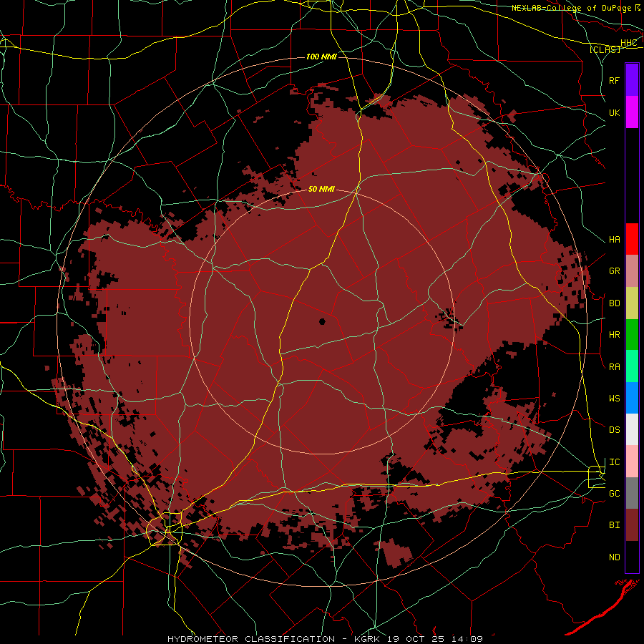Click the ND legend label
Image resolution: width=644 pixels, height=644 pixels.
(x=614, y=557)
